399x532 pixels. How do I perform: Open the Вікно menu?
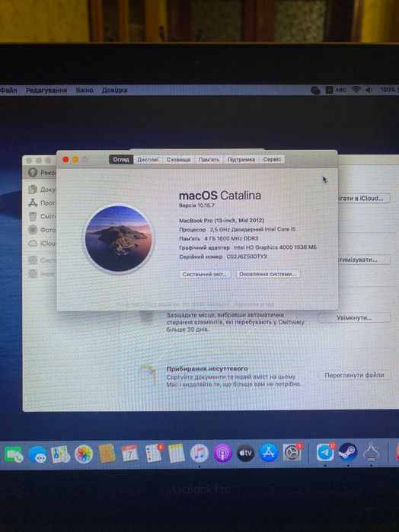[85, 91]
